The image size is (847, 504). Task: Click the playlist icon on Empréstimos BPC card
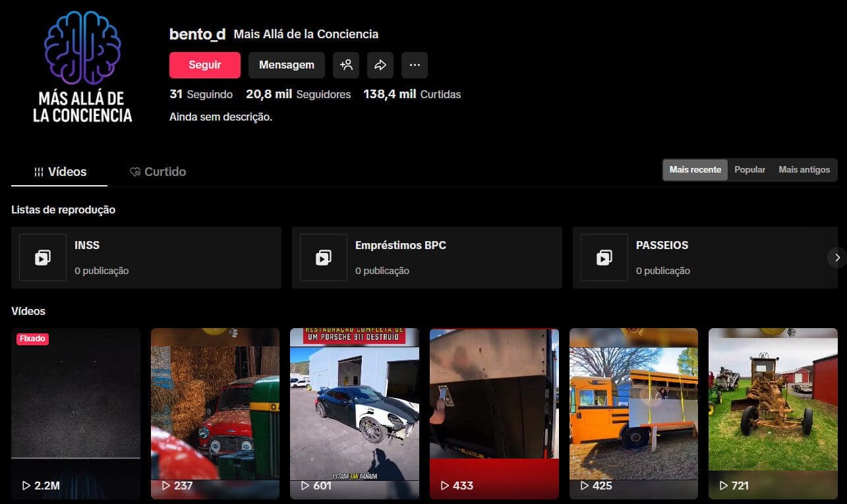coord(323,258)
